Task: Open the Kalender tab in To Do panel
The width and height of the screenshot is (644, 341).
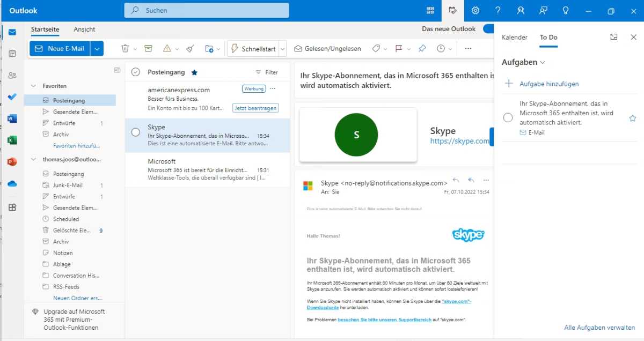Action: pyautogui.click(x=515, y=38)
